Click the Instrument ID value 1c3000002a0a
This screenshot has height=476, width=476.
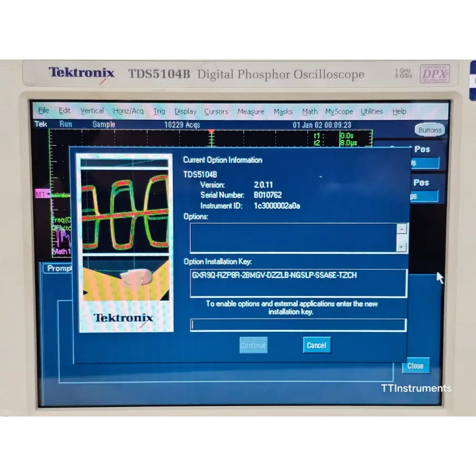[277, 206]
